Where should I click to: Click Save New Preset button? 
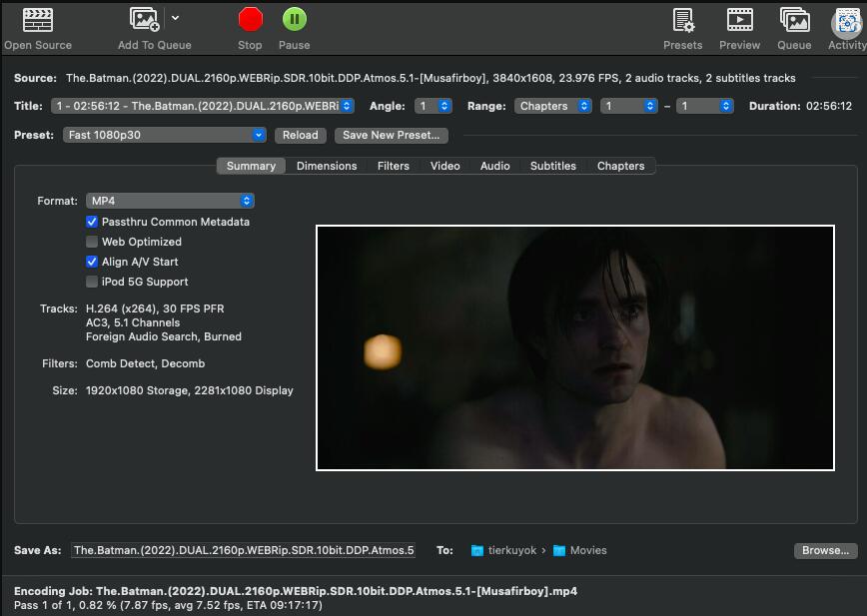click(391, 135)
